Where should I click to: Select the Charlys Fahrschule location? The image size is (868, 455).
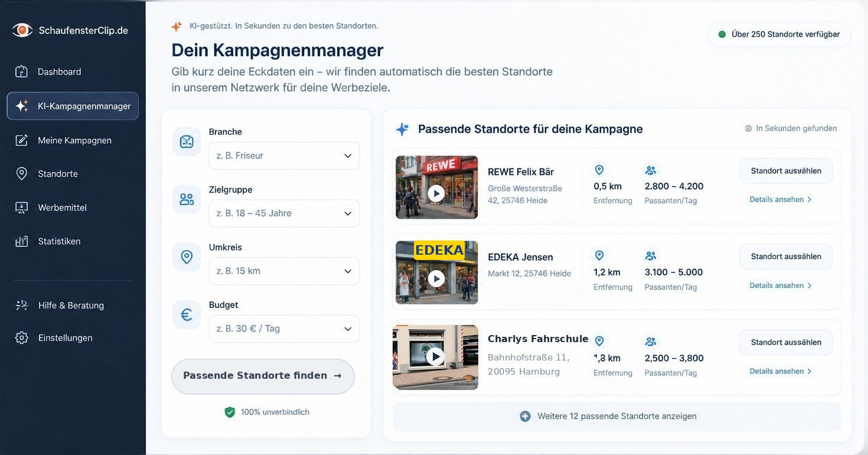coord(786,342)
